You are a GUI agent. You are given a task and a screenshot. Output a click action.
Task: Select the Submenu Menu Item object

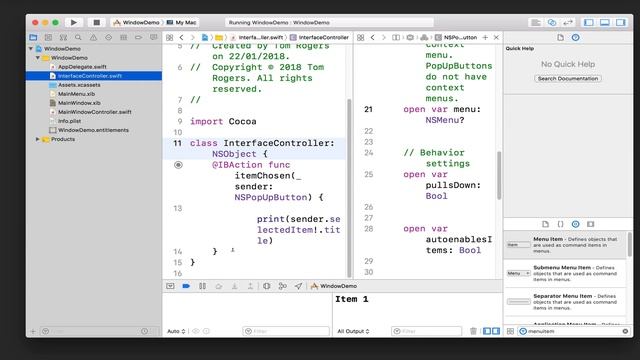tap(566, 273)
